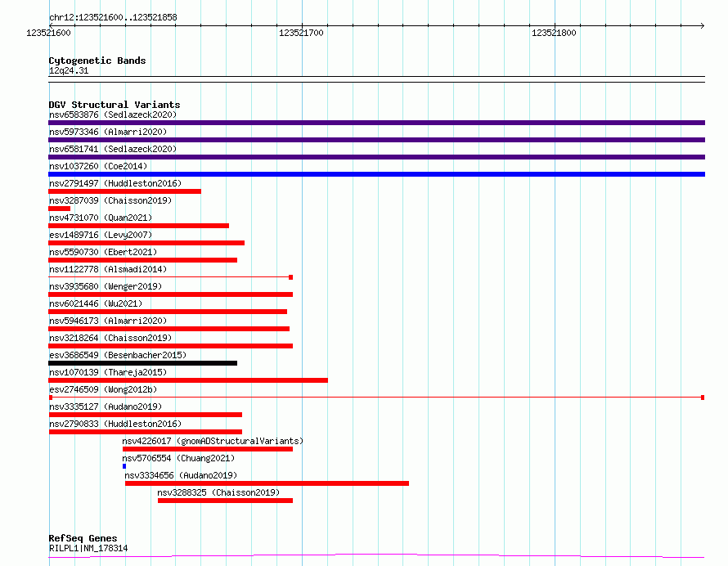Click the blue nsv1037260 (Coe2014) bar

point(376,174)
